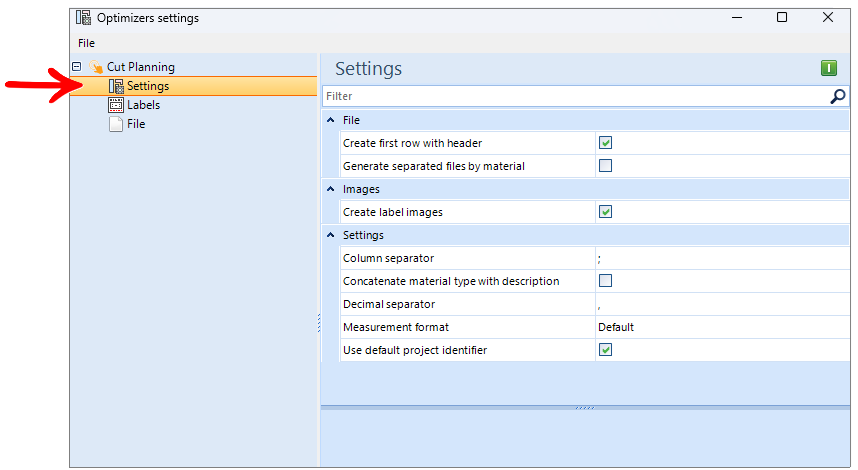This screenshot has height=470, width=858.
Task: Collapse the Images property group
Action: coord(331,189)
